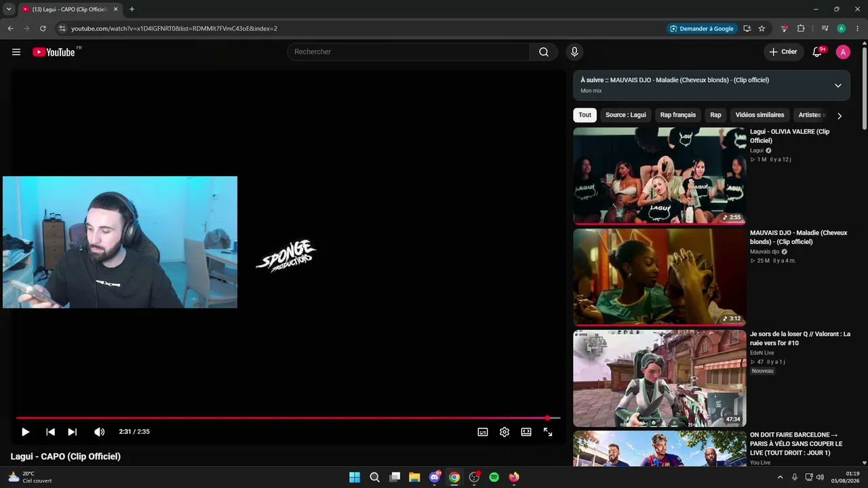The width and height of the screenshot is (868, 488).
Task: Toggle theater mode on the player
Action: click(x=526, y=432)
